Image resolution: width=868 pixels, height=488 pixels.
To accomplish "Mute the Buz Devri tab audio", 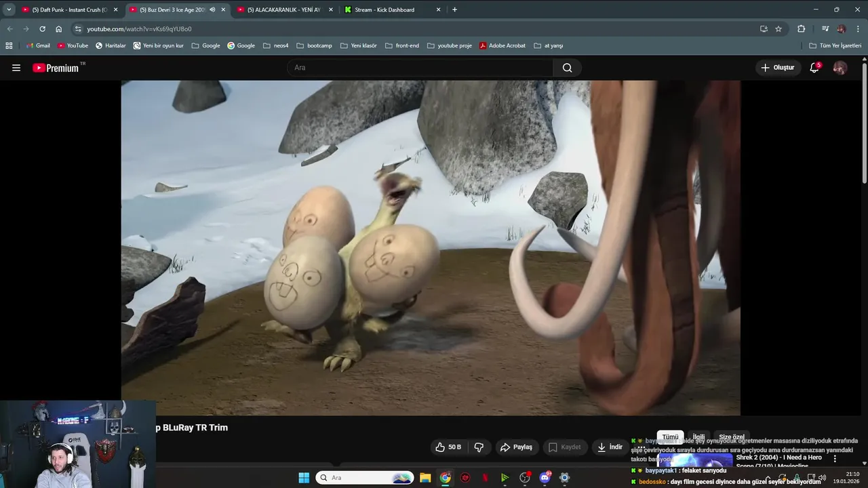I will pyautogui.click(x=212, y=9).
